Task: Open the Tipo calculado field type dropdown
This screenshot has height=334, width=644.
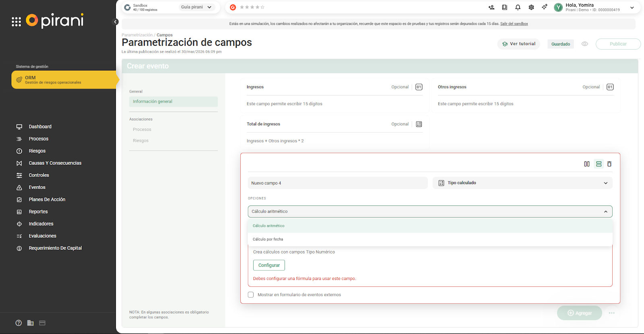Action: click(522, 183)
